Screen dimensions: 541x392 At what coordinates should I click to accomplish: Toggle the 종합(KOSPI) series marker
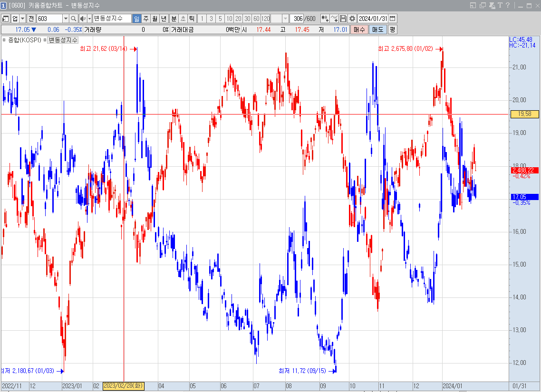4,40
